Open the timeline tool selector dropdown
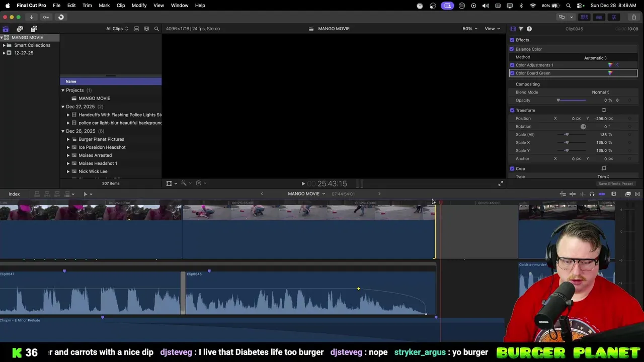 tap(88, 194)
